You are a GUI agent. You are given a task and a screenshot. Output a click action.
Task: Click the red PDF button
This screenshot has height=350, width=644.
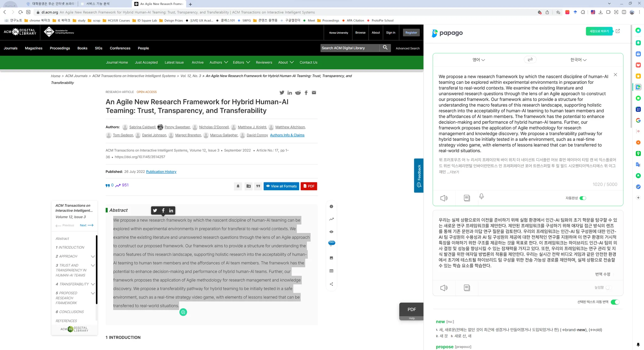click(308, 186)
